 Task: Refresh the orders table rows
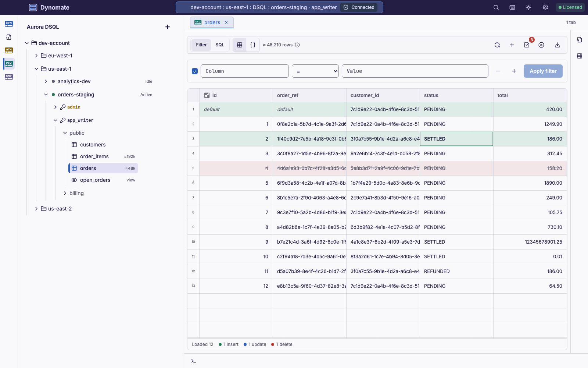497,45
